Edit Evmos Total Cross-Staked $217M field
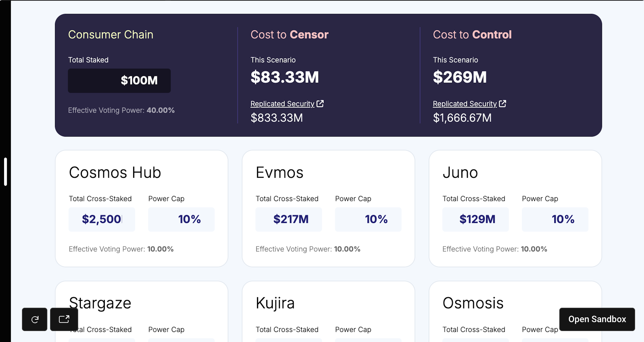The width and height of the screenshot is (644, 342). click(x=289, y=219)
